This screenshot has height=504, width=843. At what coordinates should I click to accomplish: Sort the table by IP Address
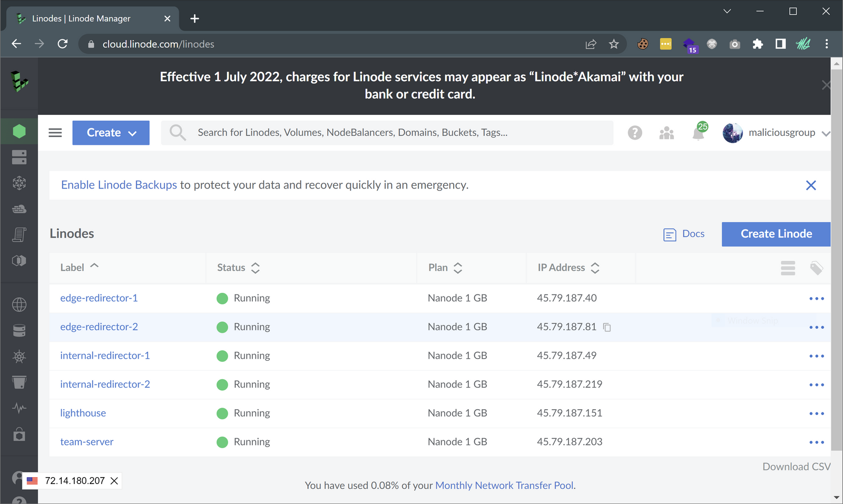568,268
